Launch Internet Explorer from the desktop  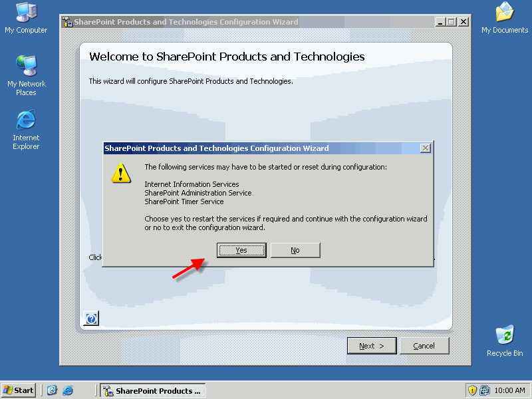click(x=26, y=130)
